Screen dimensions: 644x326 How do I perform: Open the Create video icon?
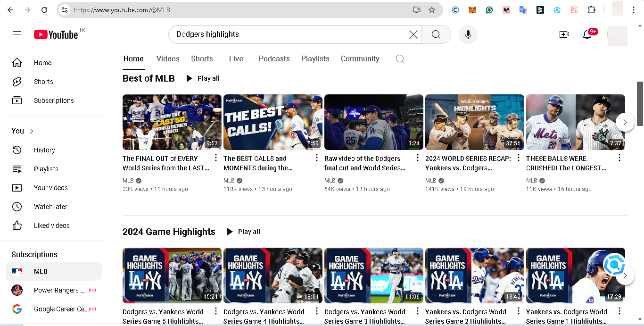564,34
